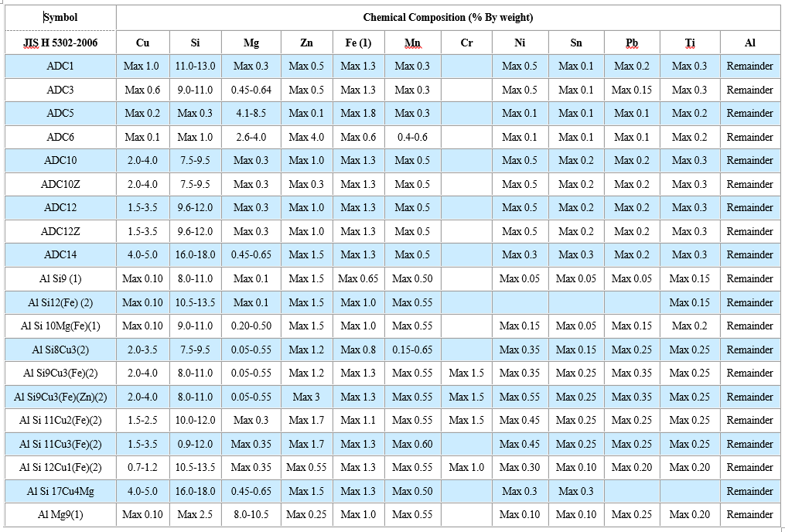Click the Symbol header cell
The image size is (785, 532).
coord(60,17)
